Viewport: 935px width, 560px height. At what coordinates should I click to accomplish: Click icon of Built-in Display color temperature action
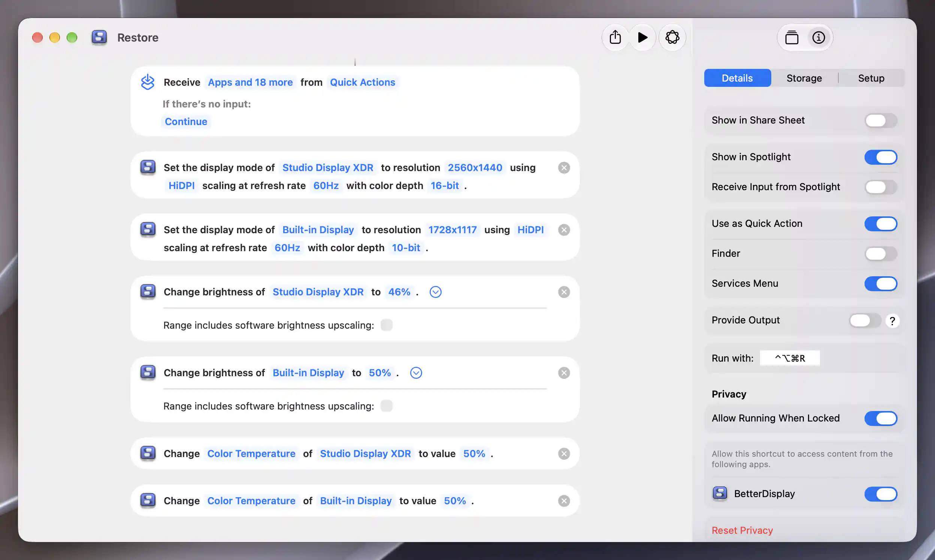click(148, 500)
